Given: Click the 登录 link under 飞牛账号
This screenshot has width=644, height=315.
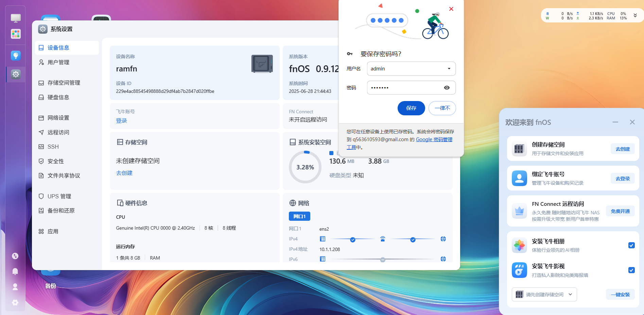Looking at the screenshot, I should [121, 121].
